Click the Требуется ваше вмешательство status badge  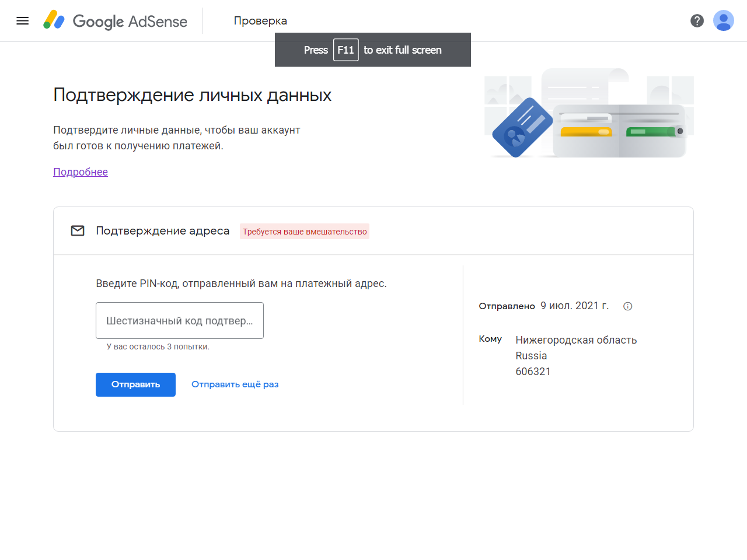[x=305, y=232]
